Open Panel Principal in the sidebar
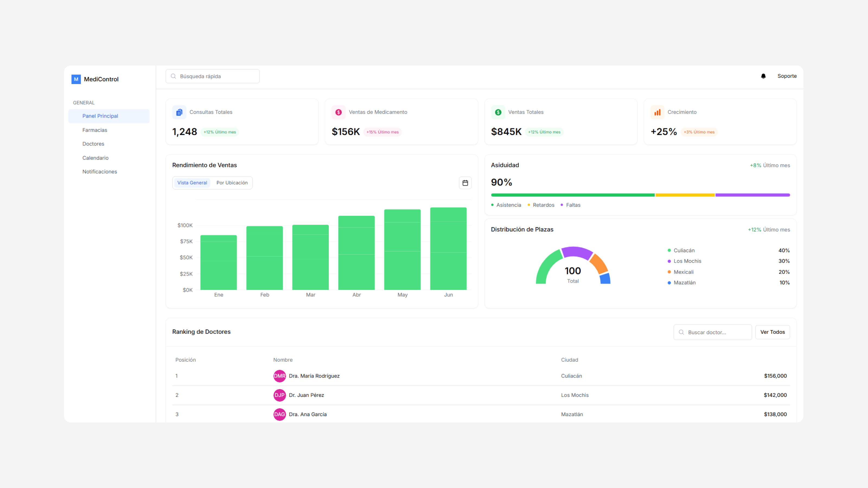 pos(109,116)
